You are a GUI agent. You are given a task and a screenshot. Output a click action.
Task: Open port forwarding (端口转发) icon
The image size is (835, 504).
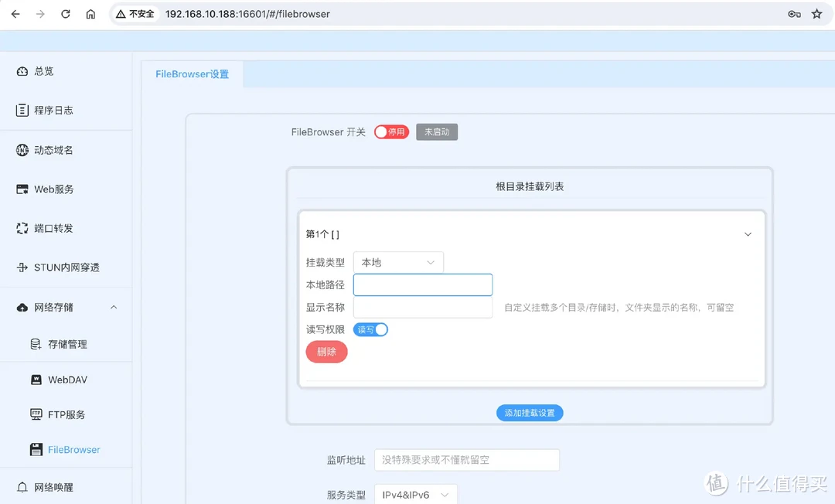pyautogui.click(x=22, y=229)
